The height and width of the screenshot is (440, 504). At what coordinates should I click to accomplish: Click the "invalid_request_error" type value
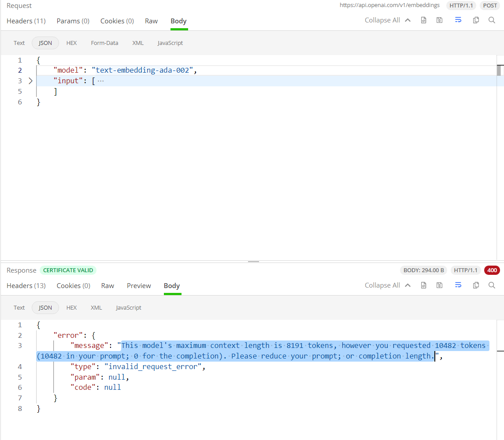(x=153, y=367)
